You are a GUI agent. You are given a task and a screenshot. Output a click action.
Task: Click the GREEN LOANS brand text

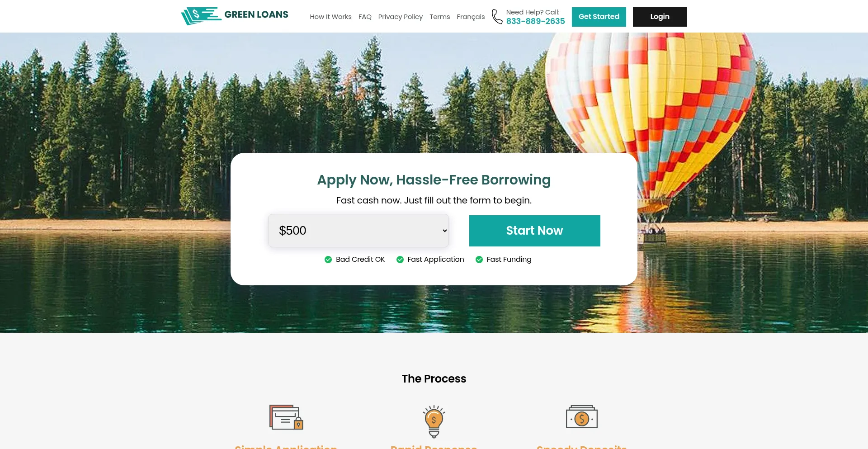pos(256,14)
